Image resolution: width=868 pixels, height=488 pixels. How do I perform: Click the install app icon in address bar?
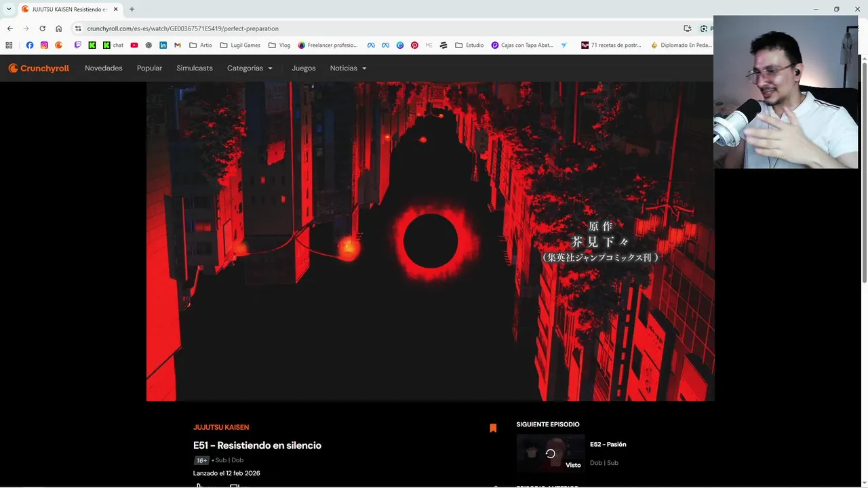coord(687,28)
